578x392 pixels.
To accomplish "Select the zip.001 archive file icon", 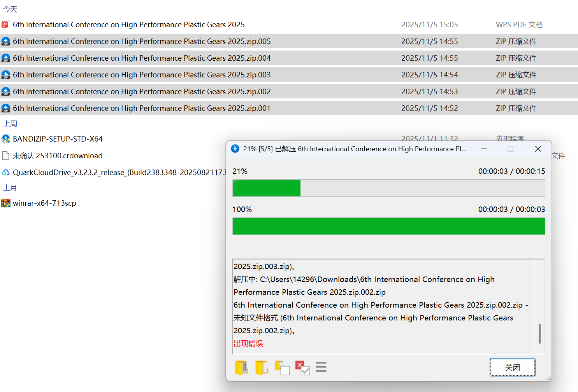I will (x=6, y=108).
